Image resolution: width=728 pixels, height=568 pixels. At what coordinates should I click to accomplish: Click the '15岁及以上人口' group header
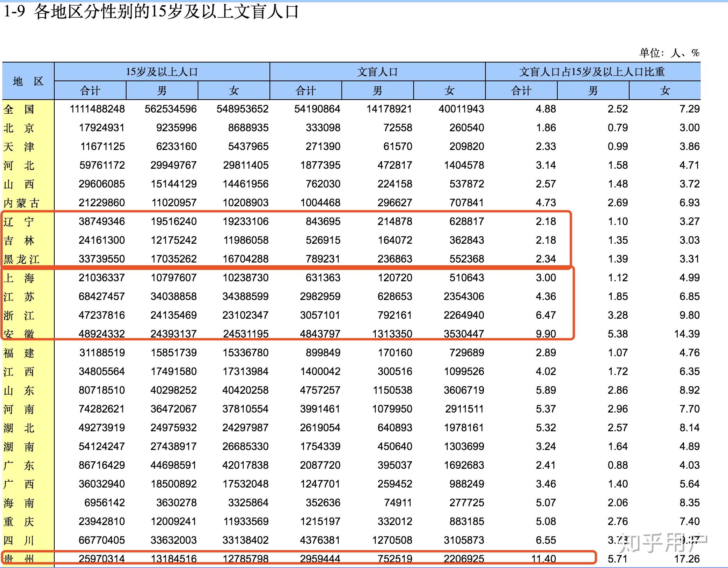pos(162,72)
